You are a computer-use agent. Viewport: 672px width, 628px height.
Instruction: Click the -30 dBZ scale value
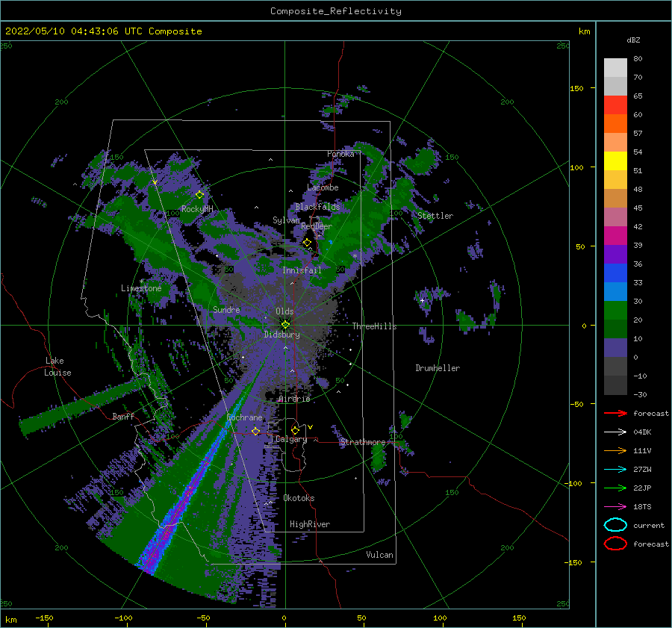pos(640,394)
